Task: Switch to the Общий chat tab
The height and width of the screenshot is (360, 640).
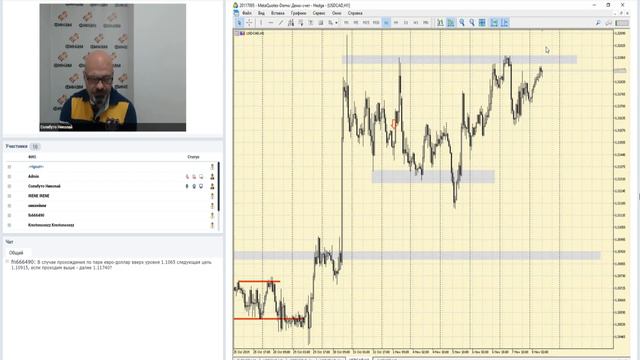Action: (16, 253)
